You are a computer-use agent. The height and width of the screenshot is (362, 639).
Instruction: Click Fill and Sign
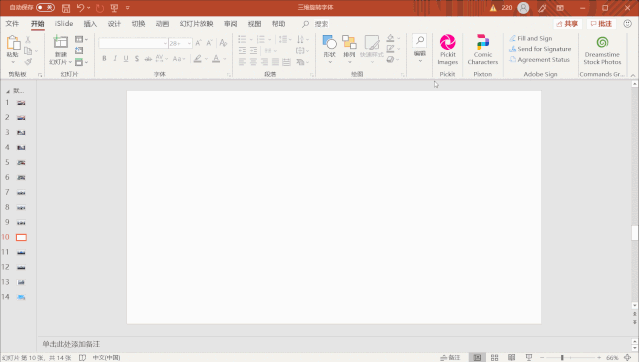pos(531,38)
